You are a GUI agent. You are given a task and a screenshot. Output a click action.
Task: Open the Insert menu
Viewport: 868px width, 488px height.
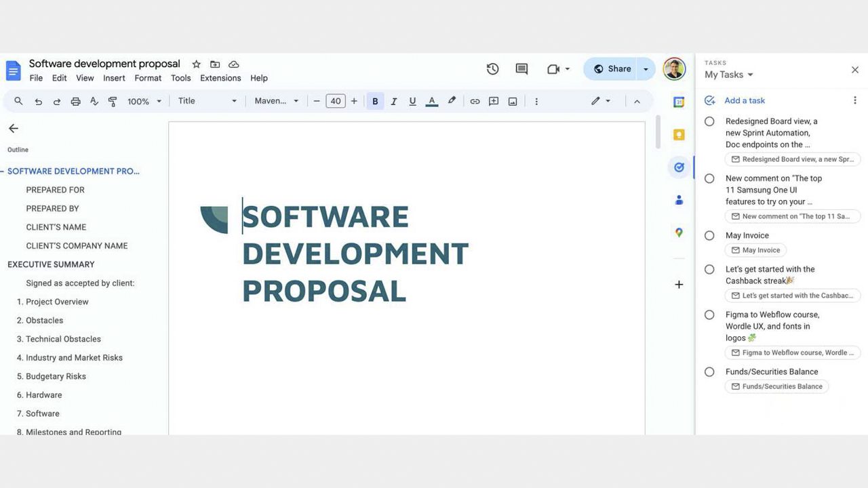click(114, 78)
